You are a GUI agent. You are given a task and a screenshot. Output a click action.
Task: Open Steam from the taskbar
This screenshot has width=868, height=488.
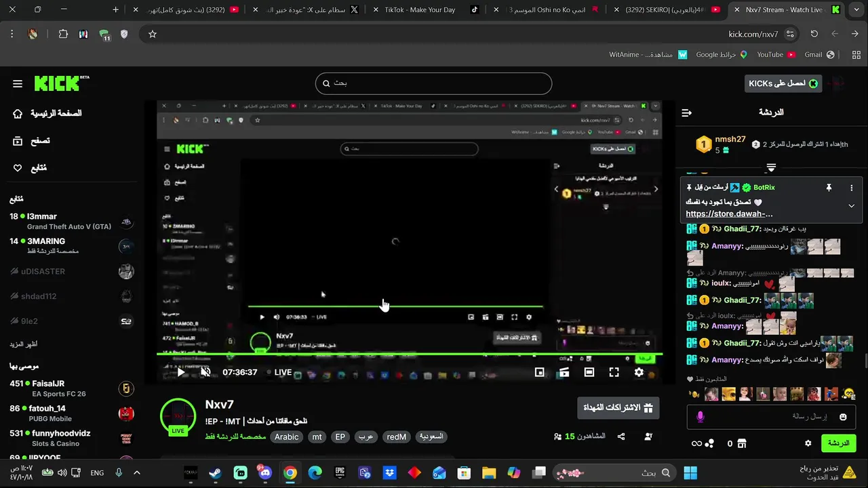(x=215, y=473)
